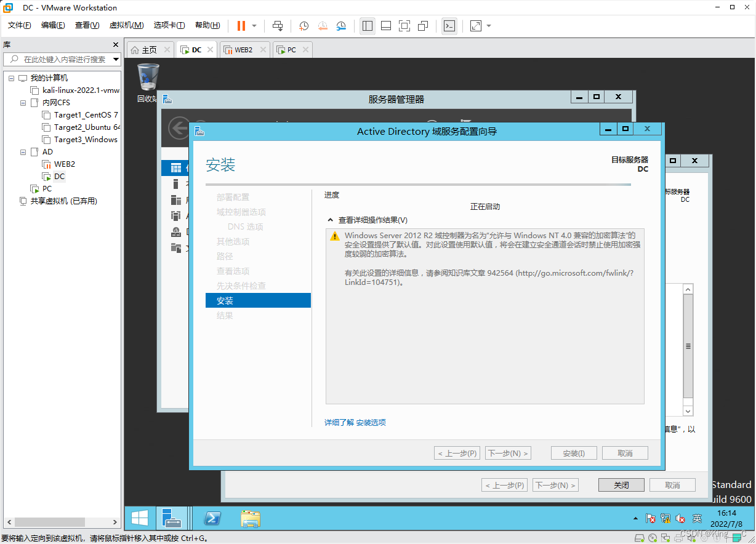Image resolution: width=756 pixels, height=544 pixels.
Task: Click the library scrollbar right arrow
Action: 115,522
